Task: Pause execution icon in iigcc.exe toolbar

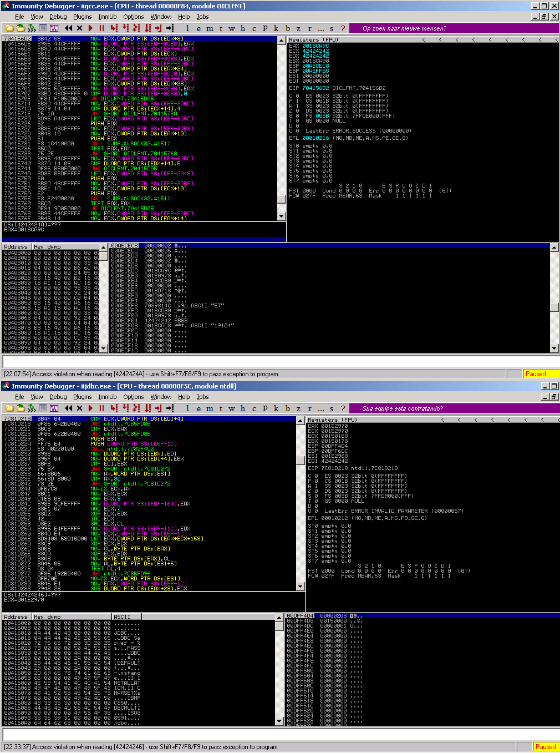Action: pos(101,28)
